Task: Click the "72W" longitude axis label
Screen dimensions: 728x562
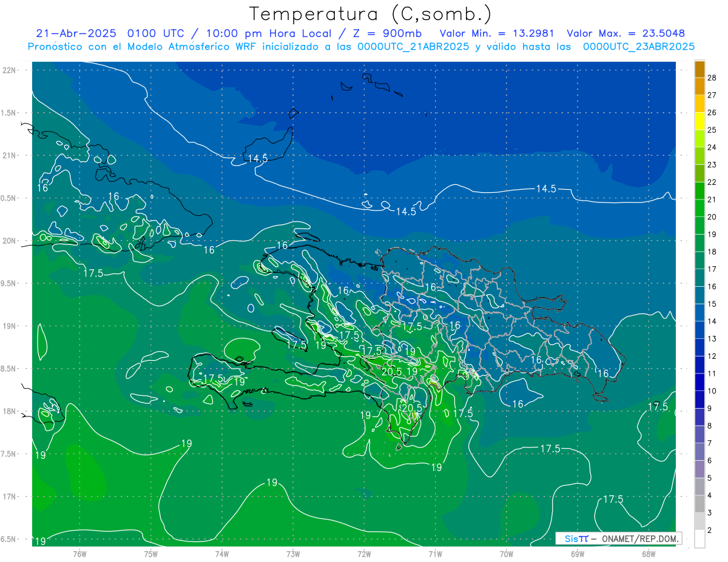Action: [364, 554]
